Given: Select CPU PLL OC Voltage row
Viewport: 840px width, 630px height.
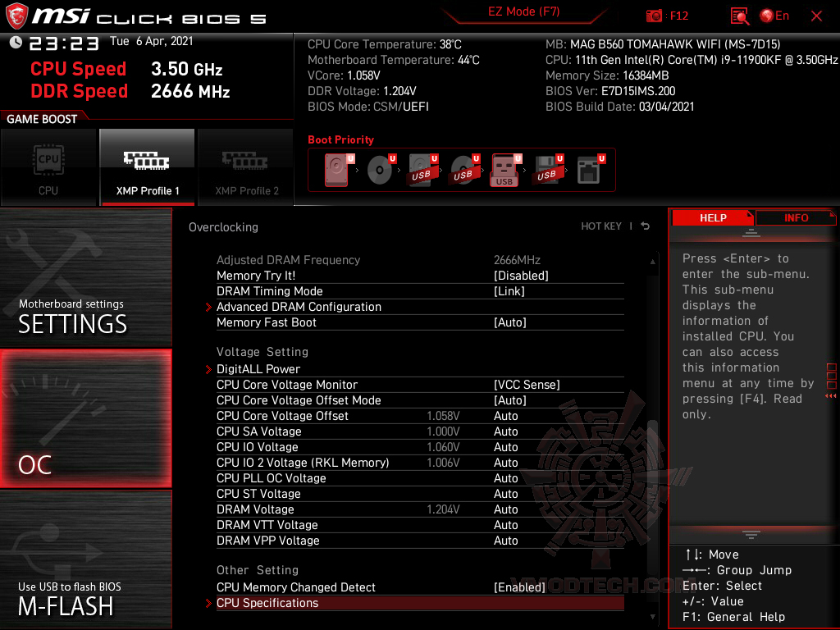Looking at the screenshot, I should pos(420,478).
